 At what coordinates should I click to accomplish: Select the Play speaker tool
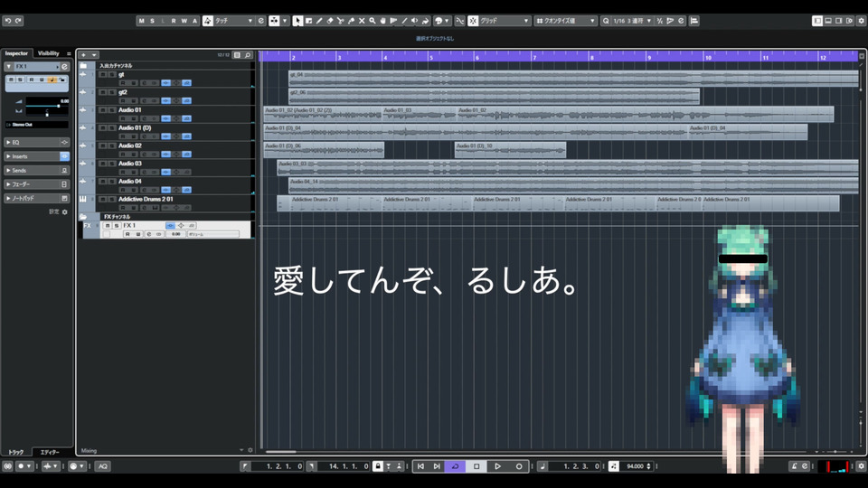[415, 21]
